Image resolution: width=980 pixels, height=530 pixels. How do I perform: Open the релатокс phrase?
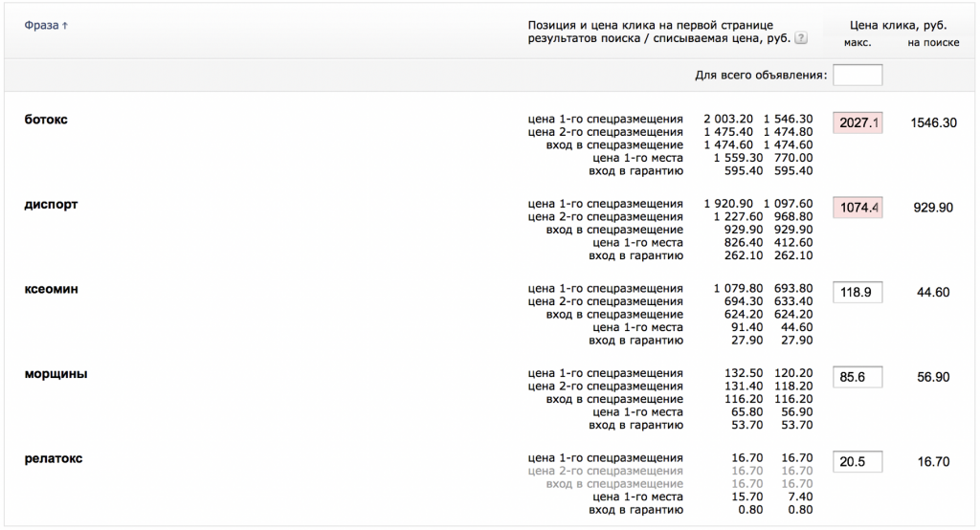pos(54,458)
